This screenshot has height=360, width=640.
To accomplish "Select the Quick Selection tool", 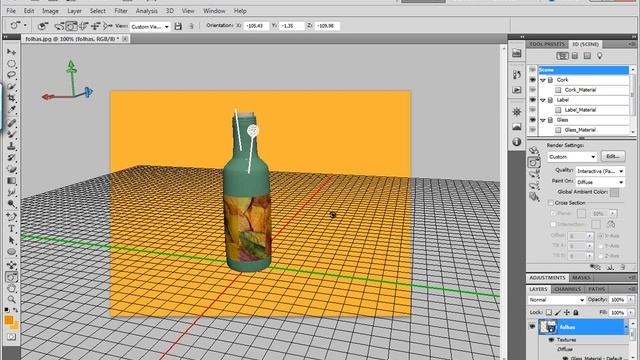I will click(11, 87).
